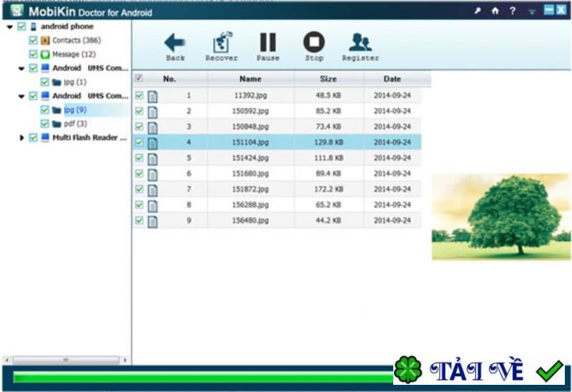Open the title bar dropdown arrow menu
572x392 pixels.
[x=531, y=11]
